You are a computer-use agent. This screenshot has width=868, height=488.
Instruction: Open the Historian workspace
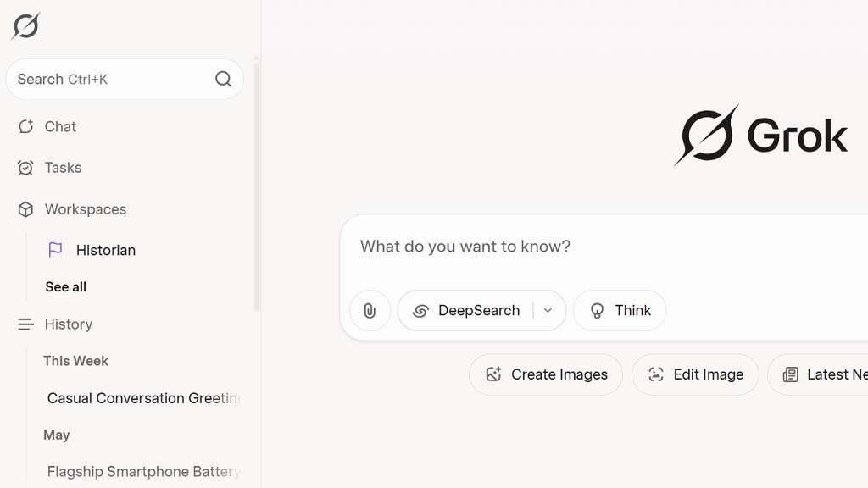pos(106,250)
